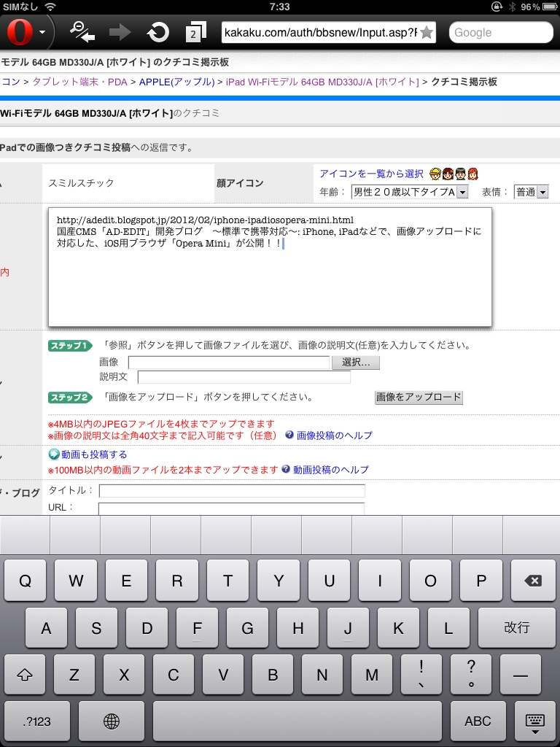Viewport: 560px width, 747px height.
Task: Tap the 改行 return key
Action: (517, 628)
